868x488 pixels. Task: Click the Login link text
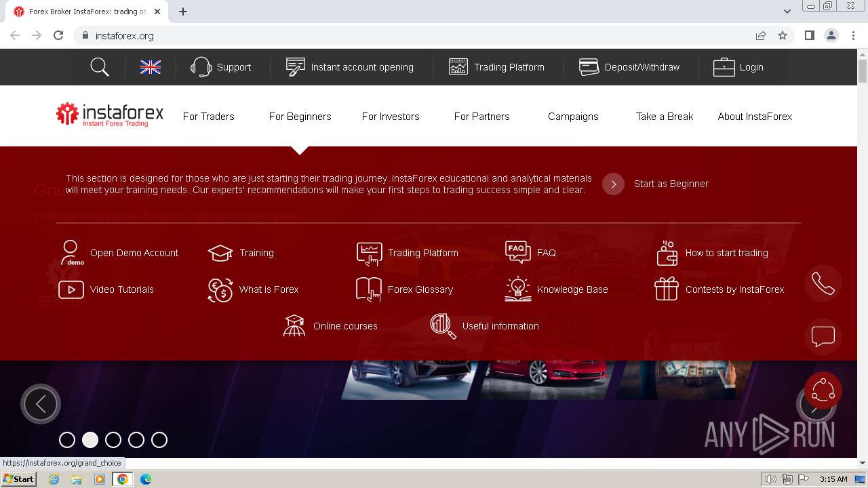pos(751,67)
